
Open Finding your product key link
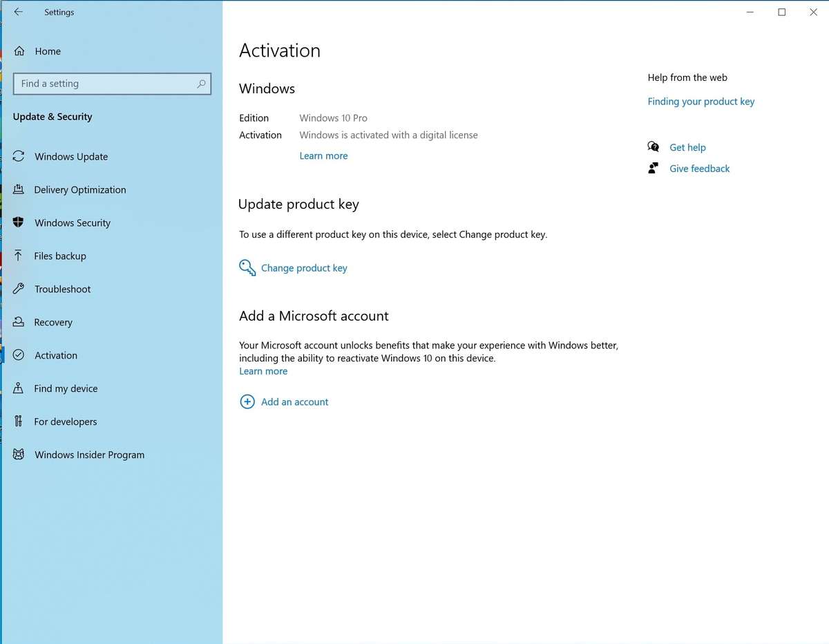coord(701,102)
